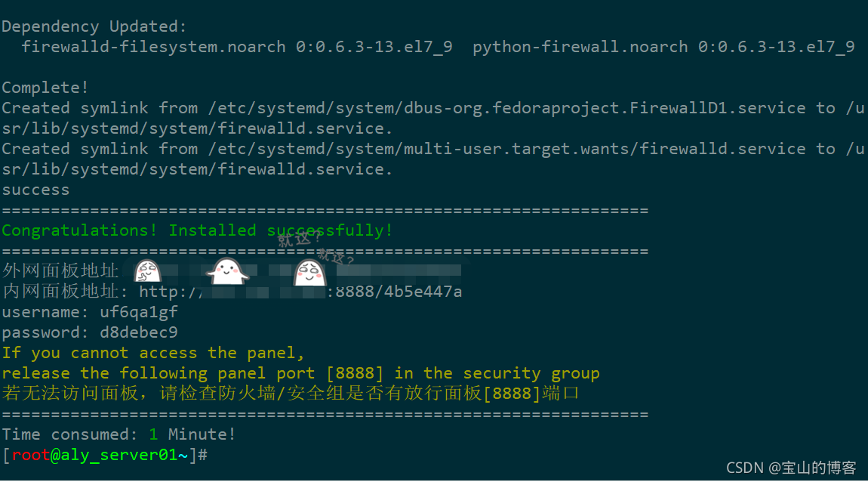Click the 内网面板地址 label
The width and height of the screenshot is (868, 482).
(x=60, y=292)
